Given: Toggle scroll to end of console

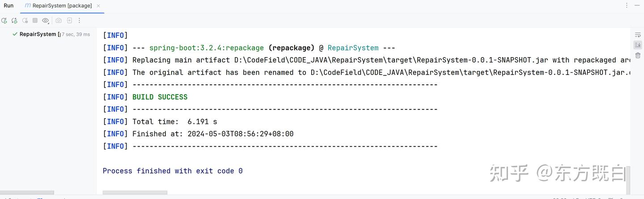Looking at the screenshot, I should (x=638, y=45).
